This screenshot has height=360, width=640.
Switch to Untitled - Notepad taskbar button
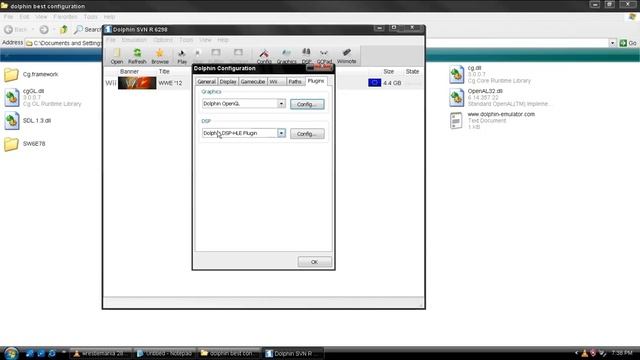pyautogui.click(x=164, y=353)
